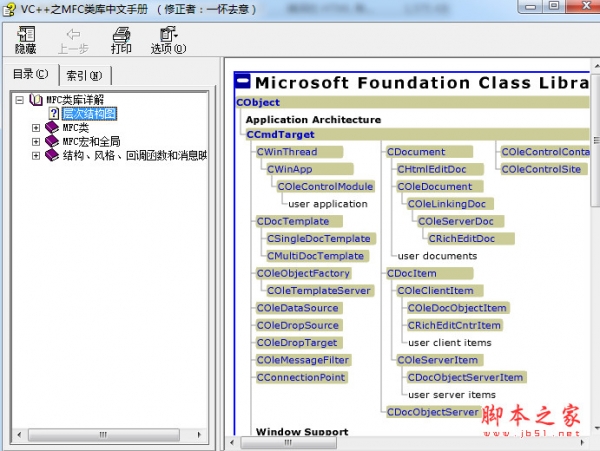Click the topic pane vertical scrollbar thumb
The height and width of the screenshot is (451, 600).
tap(596, 140)
